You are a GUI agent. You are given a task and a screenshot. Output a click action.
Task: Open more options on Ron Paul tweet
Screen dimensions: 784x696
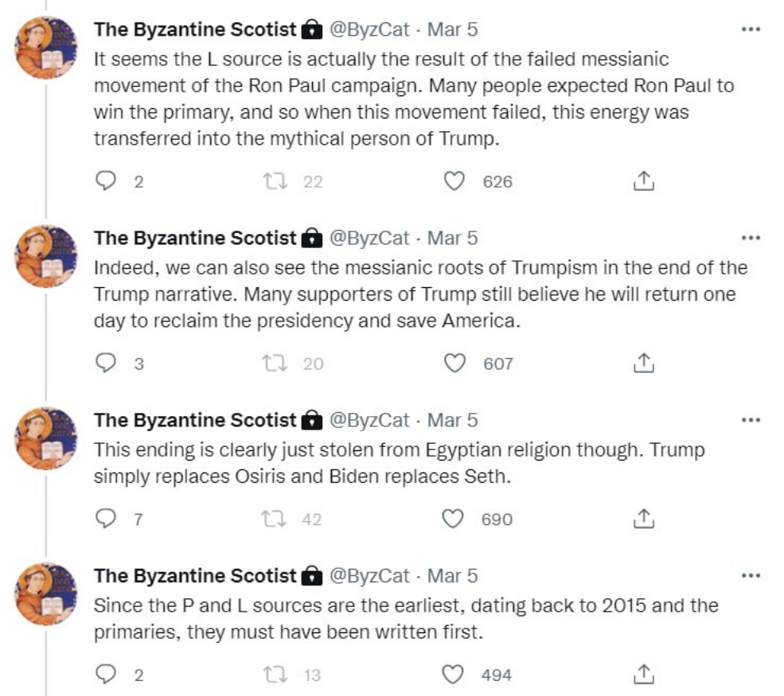click(x=750, y=30)
